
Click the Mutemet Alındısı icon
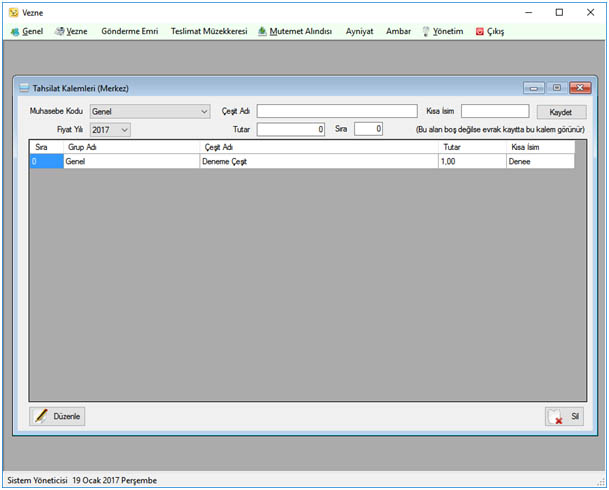(263, 31)
